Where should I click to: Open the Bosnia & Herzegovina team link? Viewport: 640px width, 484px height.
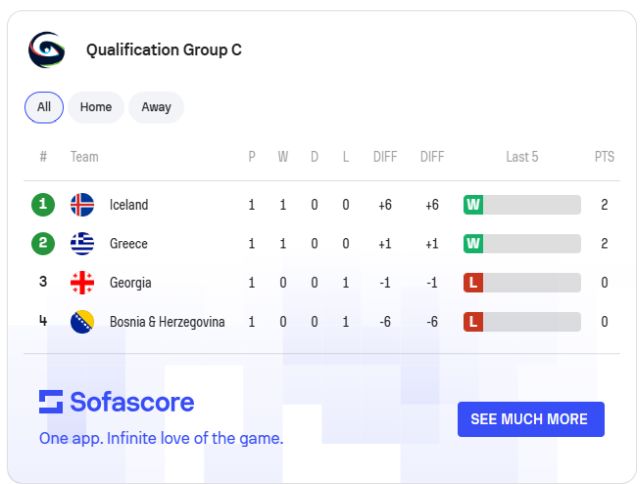tap(167, 322)
